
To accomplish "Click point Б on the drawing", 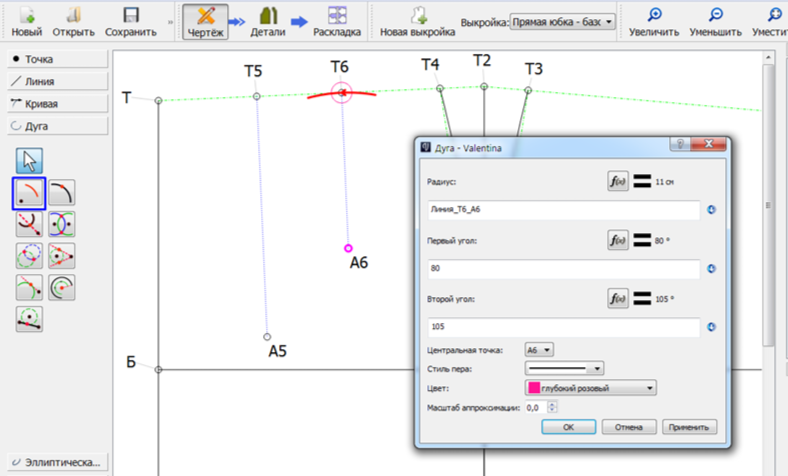I will pos(158,369).
